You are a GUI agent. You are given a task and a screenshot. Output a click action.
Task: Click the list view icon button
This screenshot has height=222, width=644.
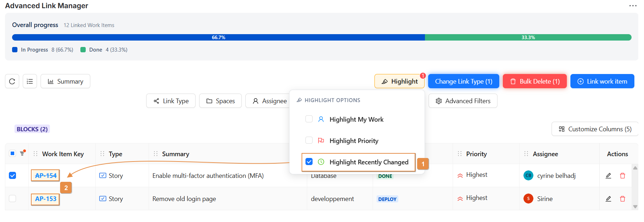click(30, 81)
